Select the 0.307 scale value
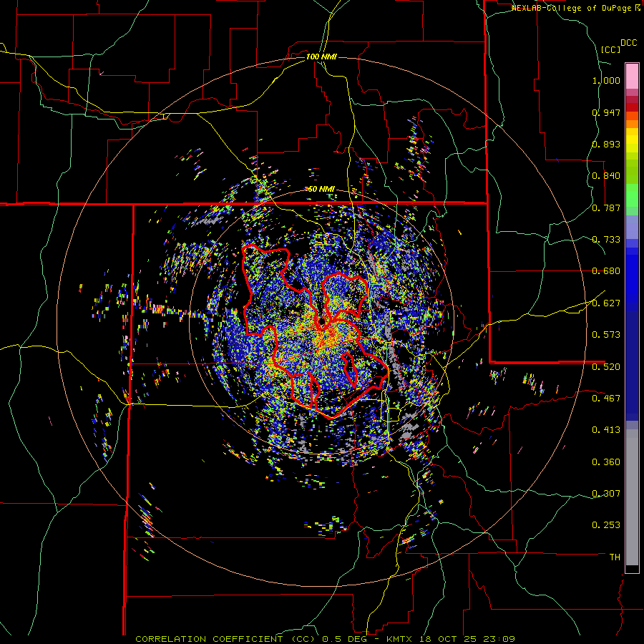644x644 pixels. click(606, 493)
